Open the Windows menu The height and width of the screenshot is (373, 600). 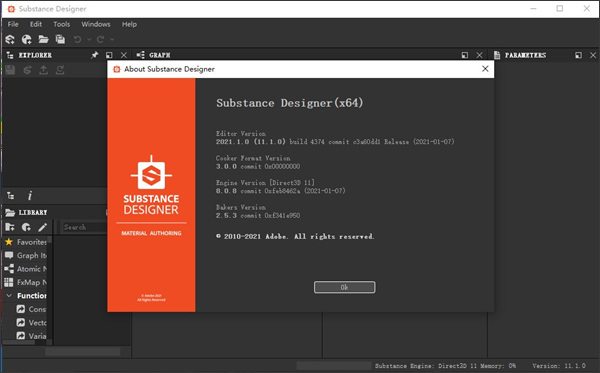pos(96,24)
